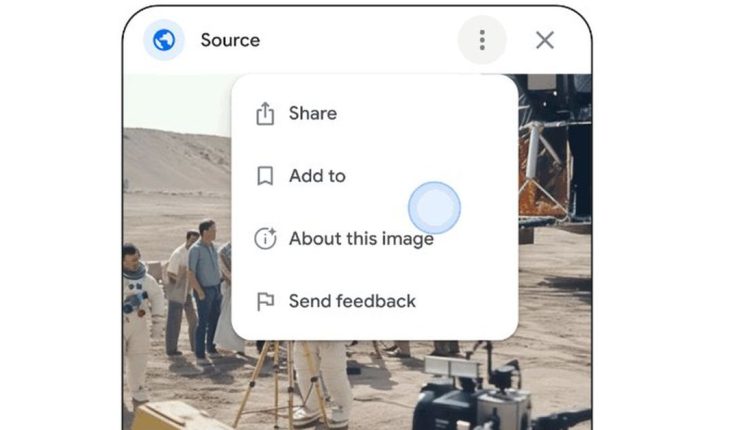Tap the Source label text

[230, 40]
